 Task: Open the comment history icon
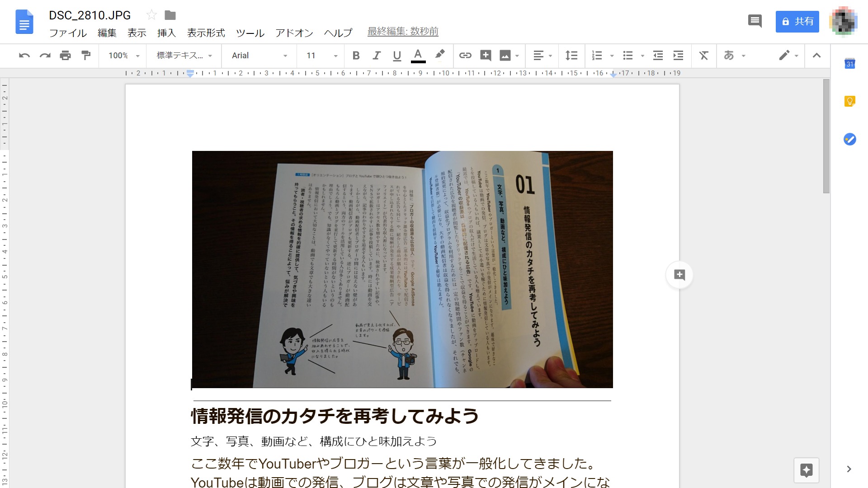[x=755, y=21]
